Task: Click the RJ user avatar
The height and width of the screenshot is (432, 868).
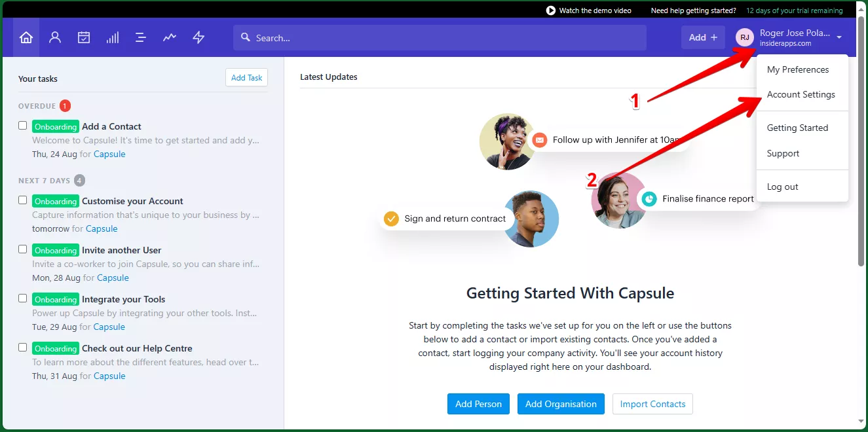Action: [x=745, y=37]
